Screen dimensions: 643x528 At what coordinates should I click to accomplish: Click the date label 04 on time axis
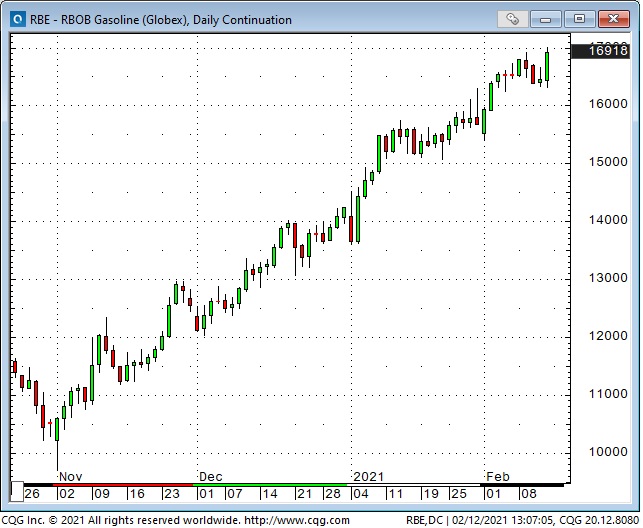(361, 494)
